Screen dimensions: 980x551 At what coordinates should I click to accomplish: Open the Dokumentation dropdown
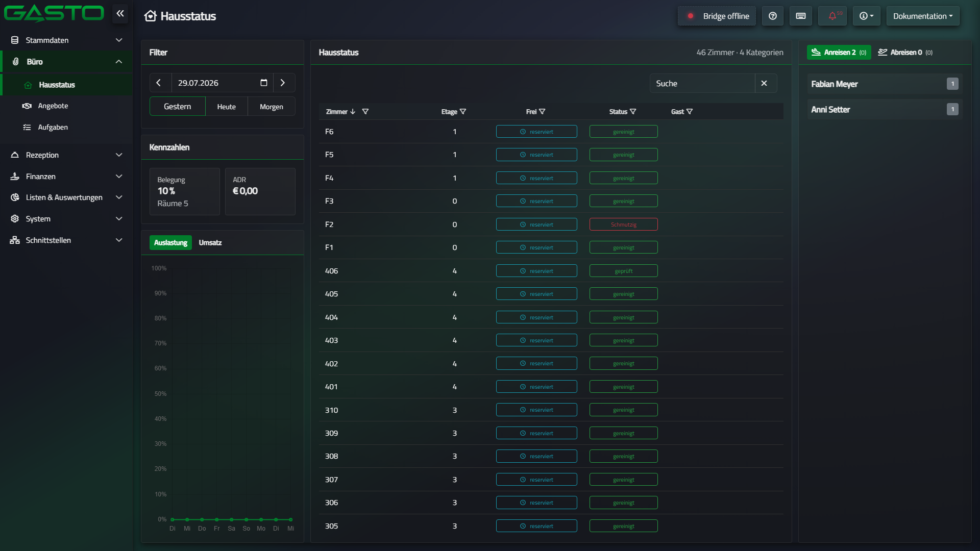click(x=923, y=16)
